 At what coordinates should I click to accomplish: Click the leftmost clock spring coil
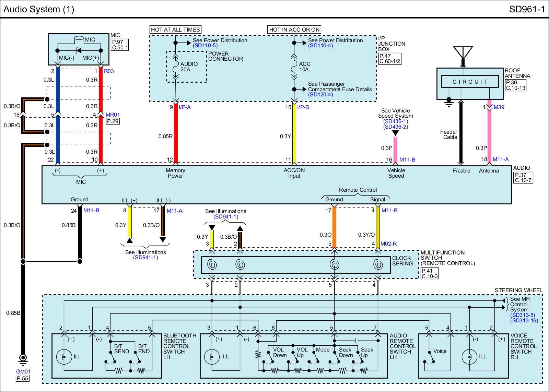[212, 265]
